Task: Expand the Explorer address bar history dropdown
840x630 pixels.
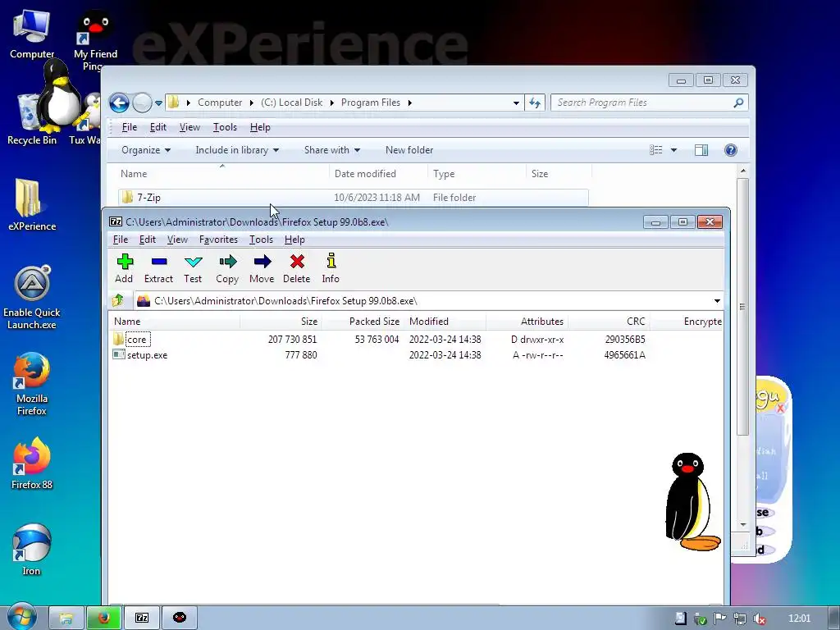Action: (x=516, y=103)
